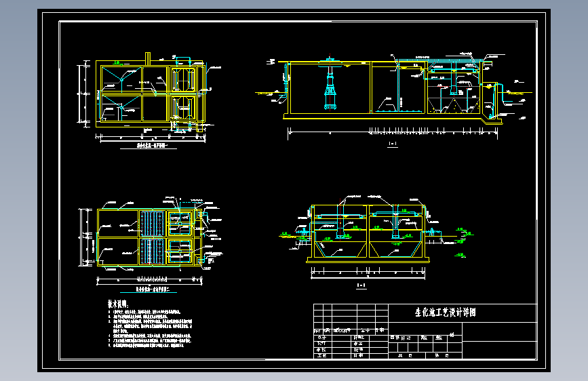Click technical note item 1 text line
The height and width of the screenshot is (381, 588).
(144, 312)
